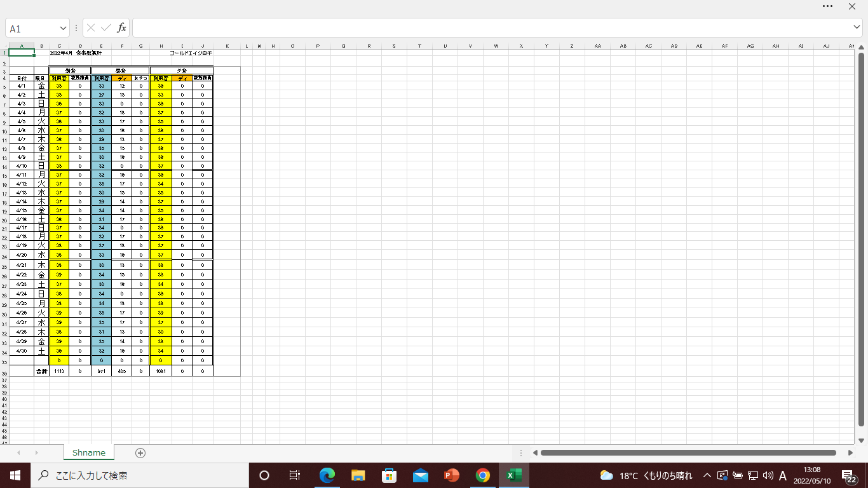Click the Cancel entry X icon
This screenshot has width=868, height=488.
[x=91, y=28]
